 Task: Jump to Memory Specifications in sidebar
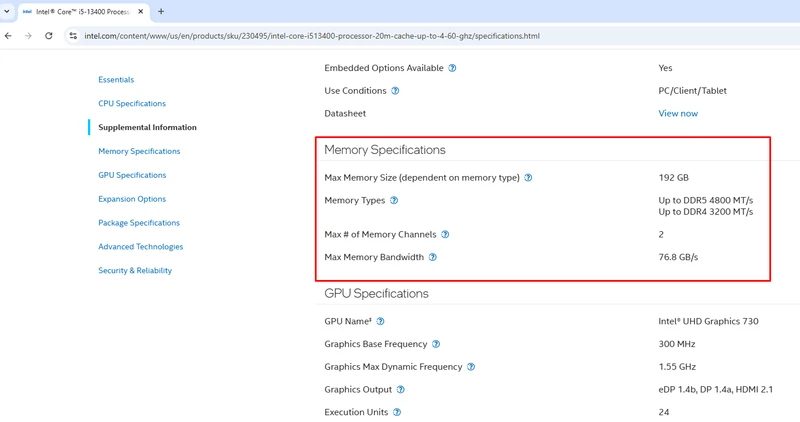[139, 152]
